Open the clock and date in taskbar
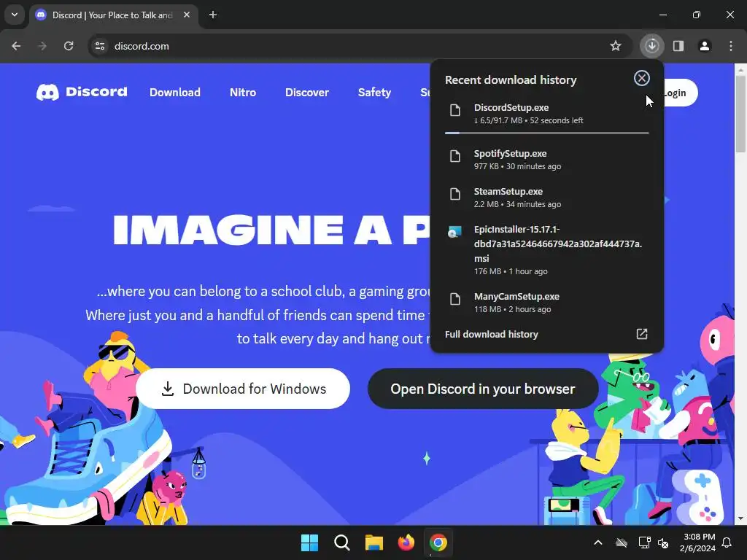Viewport: 747px width, 560px height. click(697, 542)
